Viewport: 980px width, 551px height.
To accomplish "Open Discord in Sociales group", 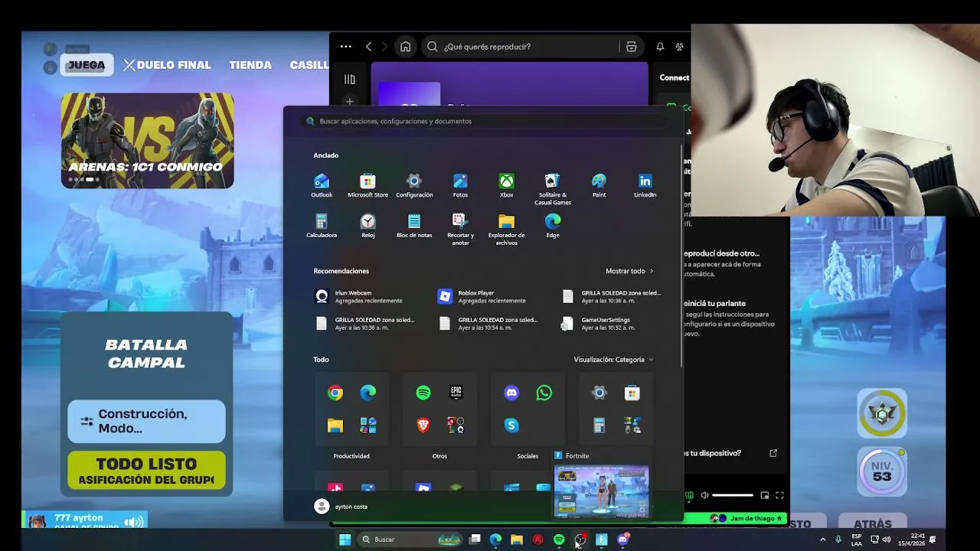I will point(511,393).
